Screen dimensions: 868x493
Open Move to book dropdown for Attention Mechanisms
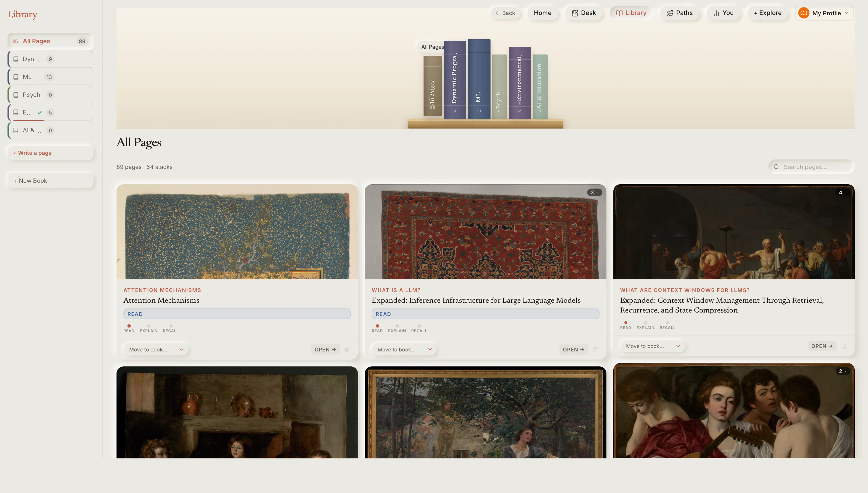(x=156, y=349)
